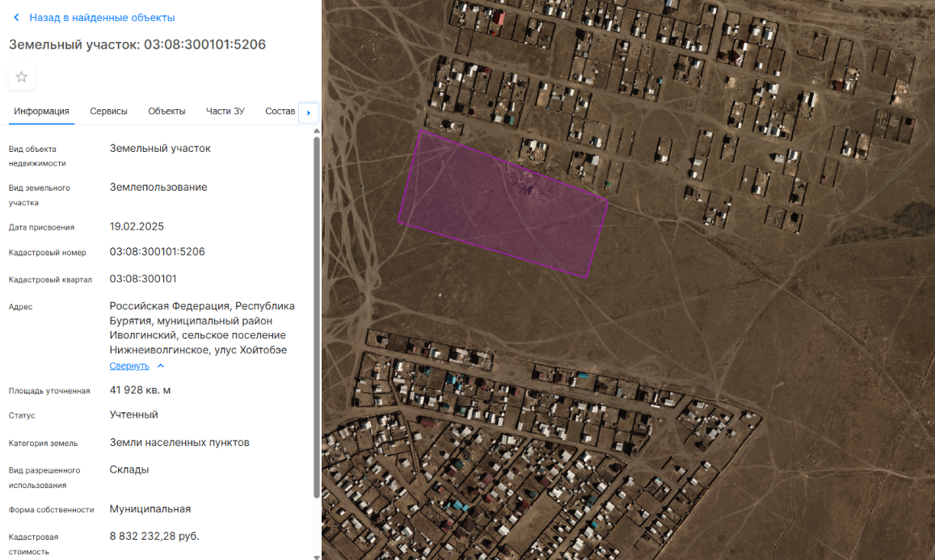This screenshot has width=935, height=560.
Task: Click the value Землепользование
Action: [x=158, y=187]
